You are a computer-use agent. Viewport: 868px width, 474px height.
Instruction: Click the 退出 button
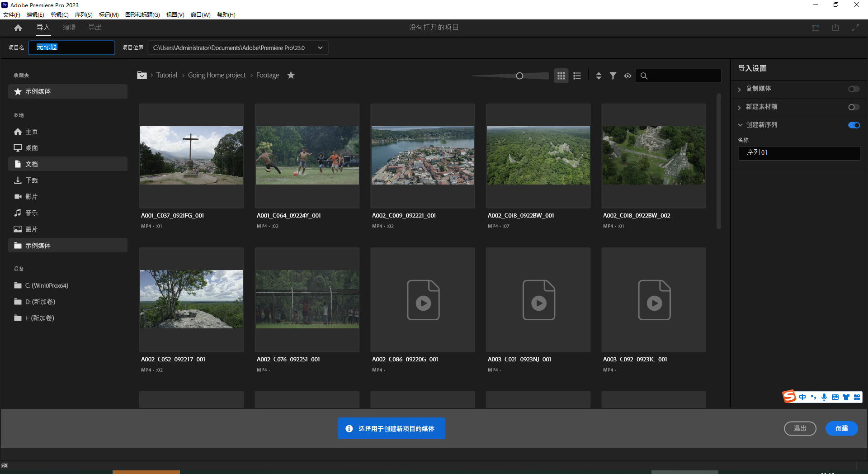click(x=800, y=428)
